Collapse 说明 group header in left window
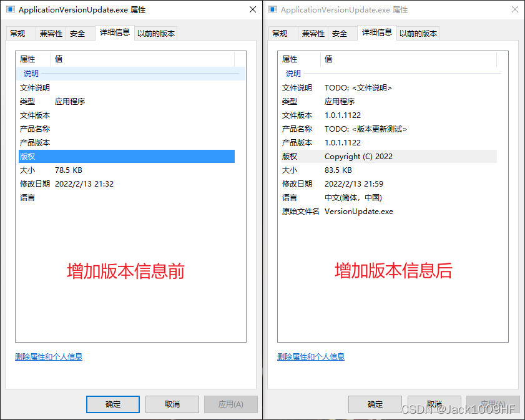525x420 pixels. [130, 73]
